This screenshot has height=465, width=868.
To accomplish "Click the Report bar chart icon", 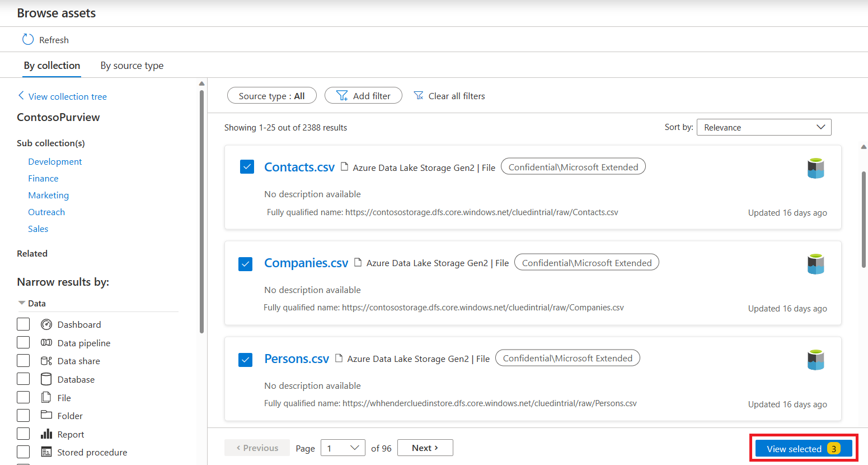I will [46, 434].
